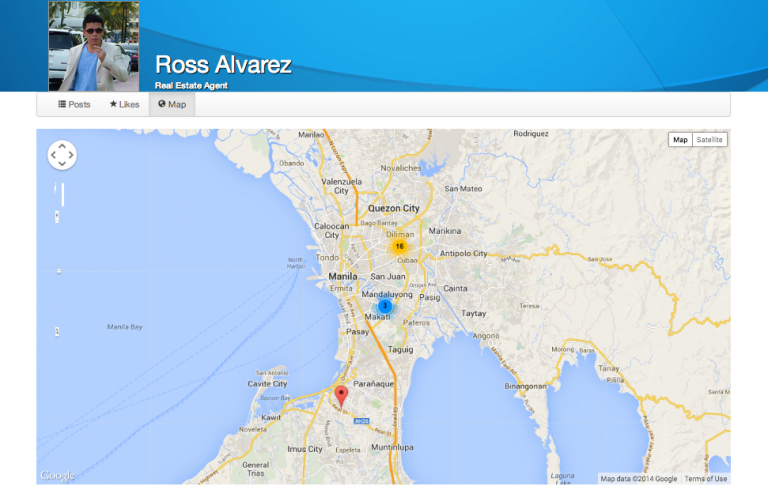Screen dimensions: 768x490
Task: Click the San Juan map label
Action: pos(388,276)
